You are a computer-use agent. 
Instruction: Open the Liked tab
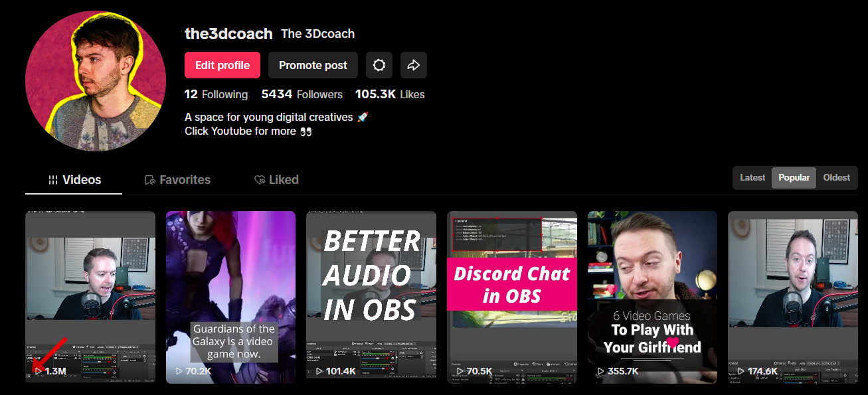pyautogui.click(x=276, y=180)
